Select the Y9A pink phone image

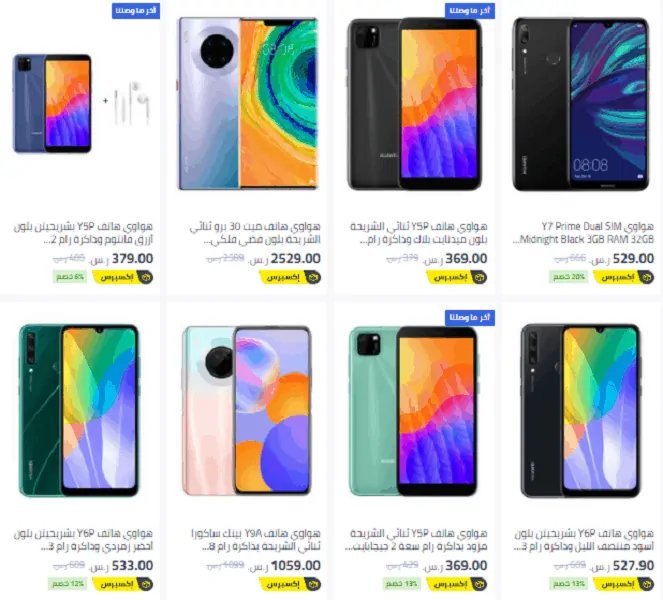(x=247, y=410)
